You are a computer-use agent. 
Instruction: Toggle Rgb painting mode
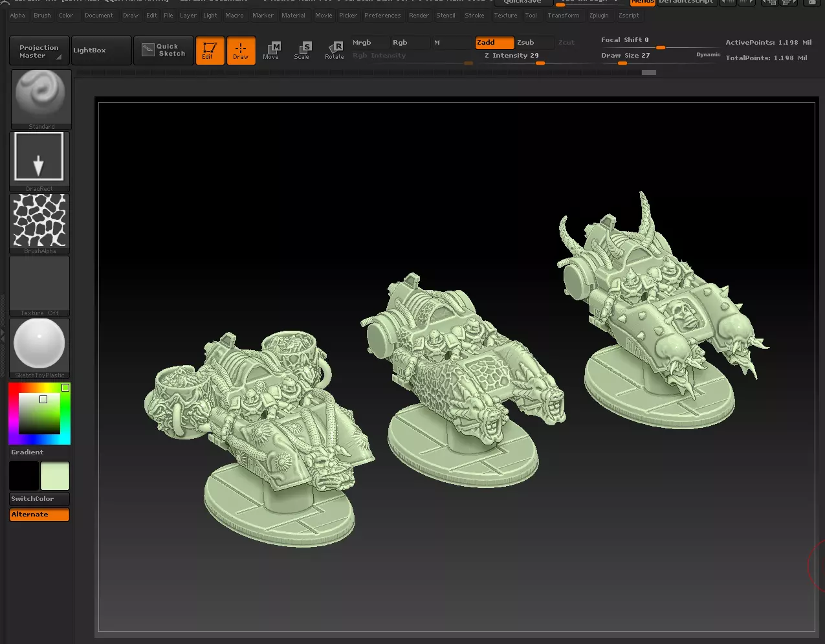(x=410, y=43)
